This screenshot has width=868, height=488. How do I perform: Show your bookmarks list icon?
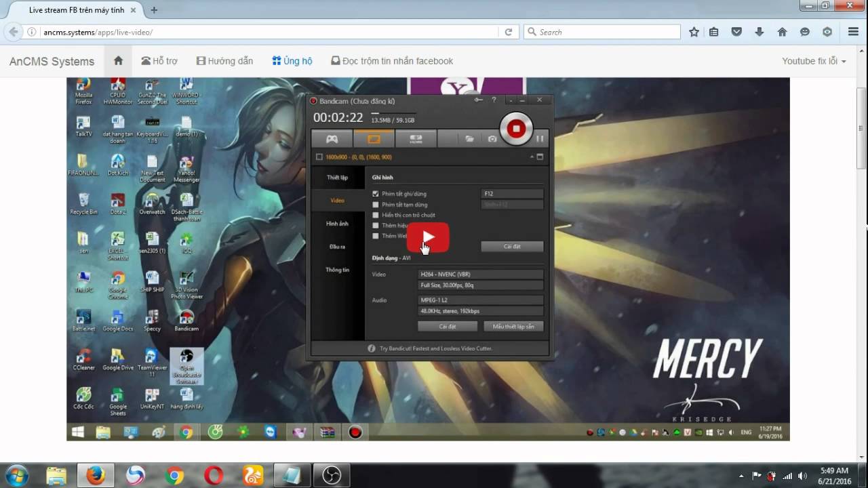click(713, 32)
